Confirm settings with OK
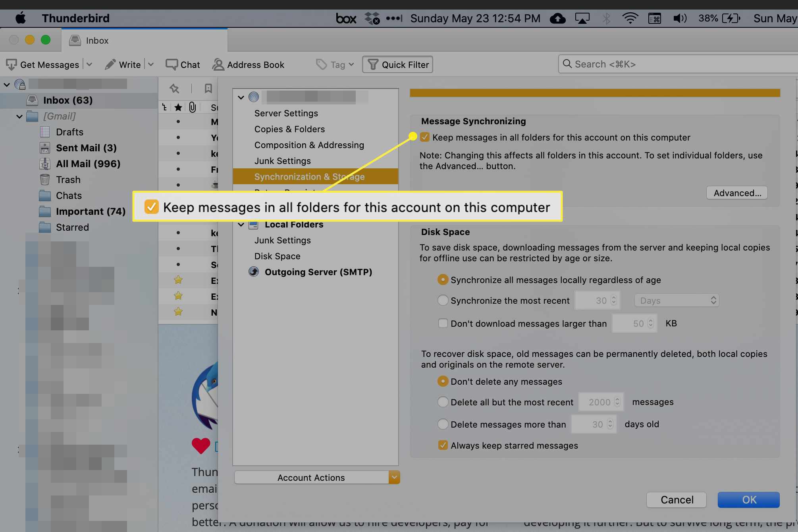The width and height of the screenshot is (798, 532). pyautogui.click(x=749, y=500)
